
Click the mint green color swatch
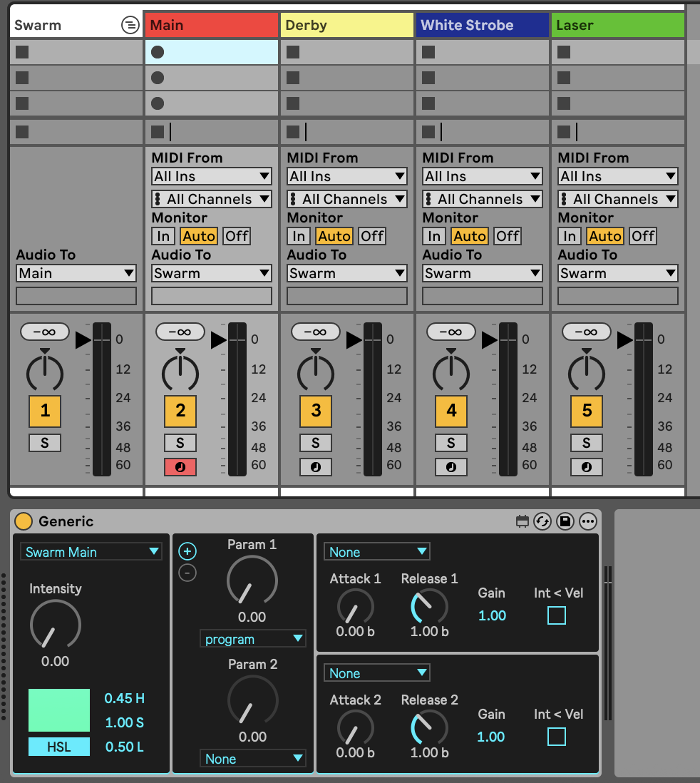coord(59,710)
